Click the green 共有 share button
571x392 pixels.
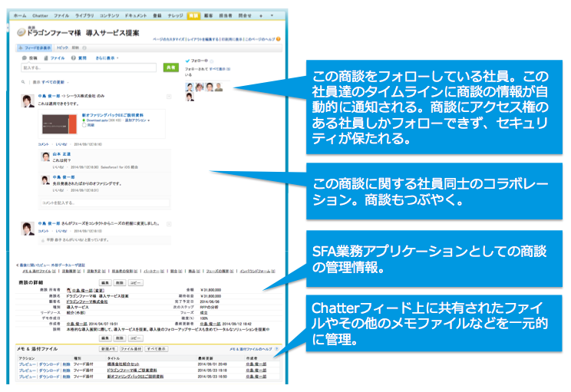171,68
